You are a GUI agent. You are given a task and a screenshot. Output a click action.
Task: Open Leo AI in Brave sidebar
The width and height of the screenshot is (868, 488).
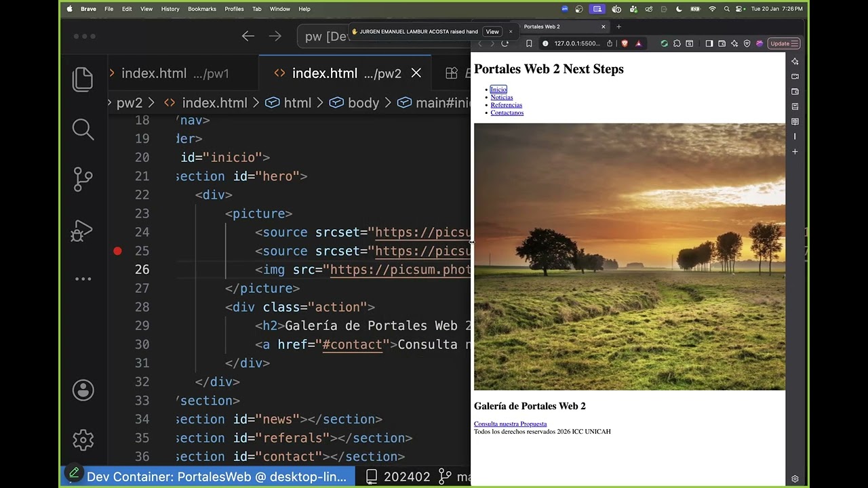(795, 61)
